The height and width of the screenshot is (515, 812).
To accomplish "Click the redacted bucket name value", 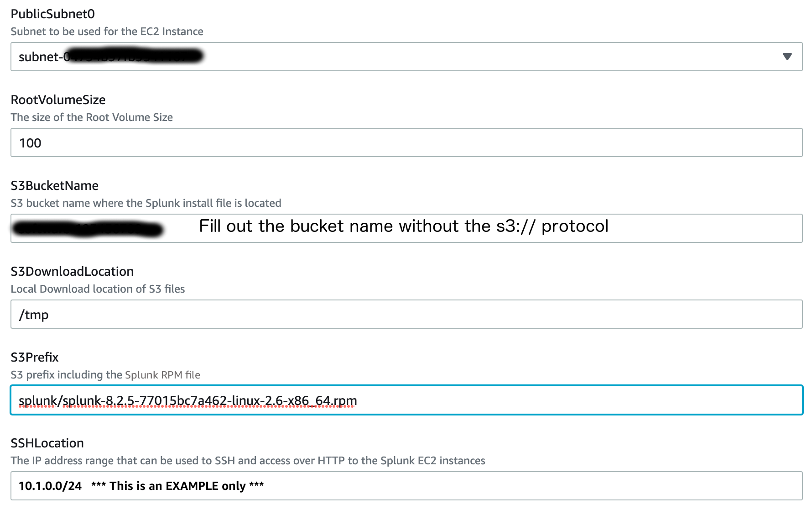I will tap(87, 227).
